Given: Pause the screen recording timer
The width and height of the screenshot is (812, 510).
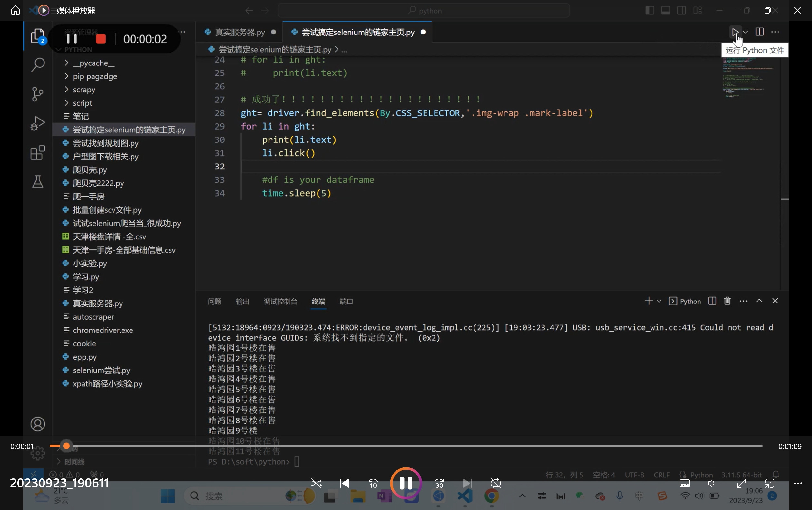Looking at the screenshot, I should (72, 39).
